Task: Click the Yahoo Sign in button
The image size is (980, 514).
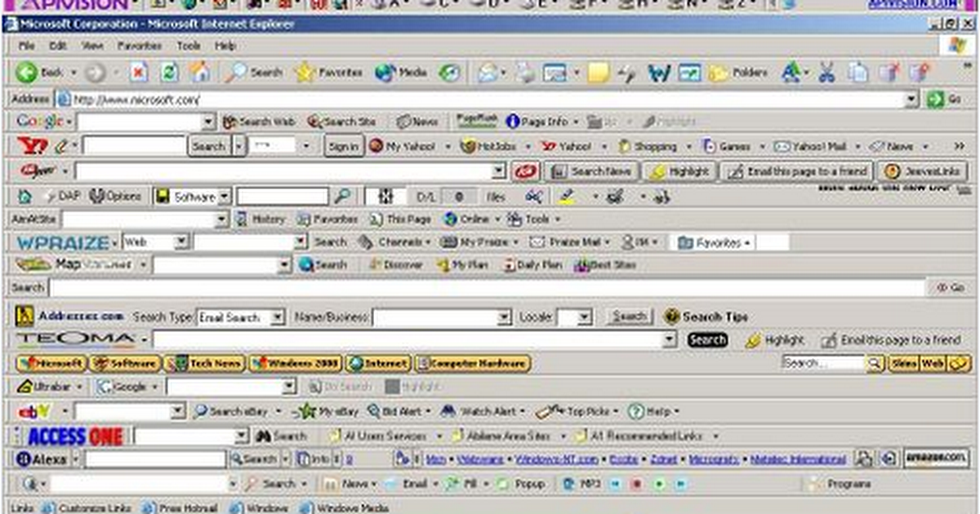Action: tap(342, 147)
